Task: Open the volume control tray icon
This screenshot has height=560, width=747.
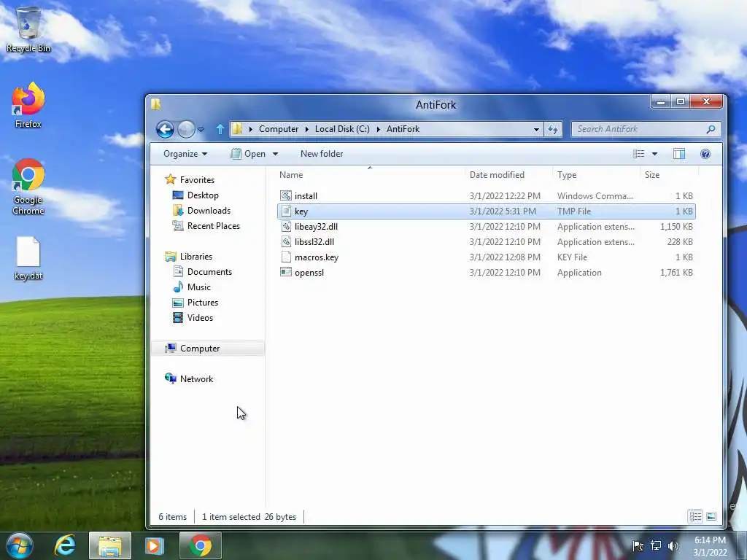Action: [673, 545]
